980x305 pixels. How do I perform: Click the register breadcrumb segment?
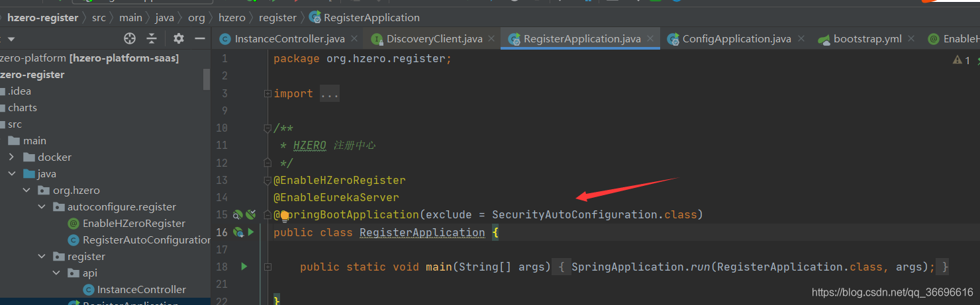click(277, 18)
